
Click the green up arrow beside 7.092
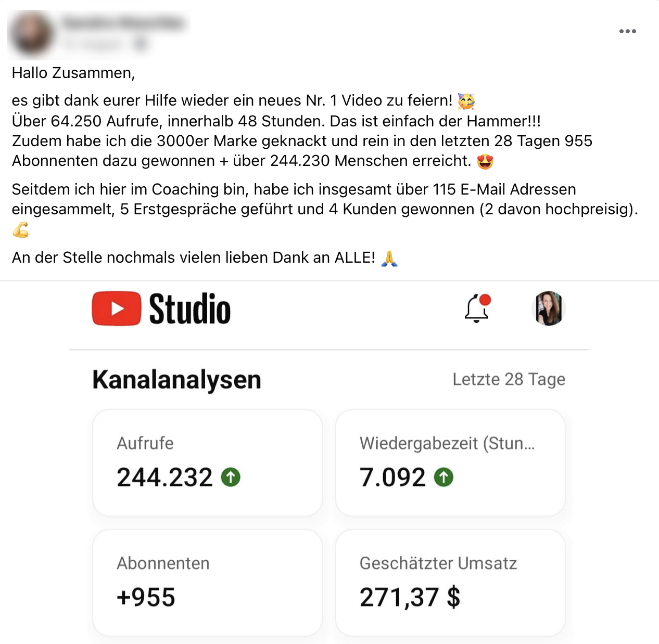coord(443,477)
